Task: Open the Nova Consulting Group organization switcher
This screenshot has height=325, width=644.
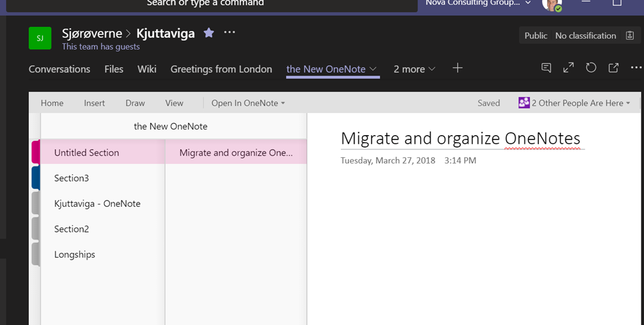Action: (x=478, y=3)
